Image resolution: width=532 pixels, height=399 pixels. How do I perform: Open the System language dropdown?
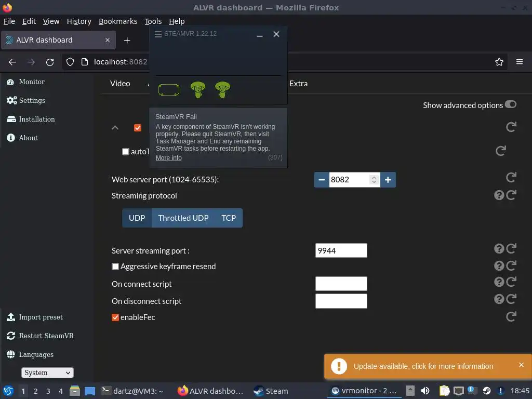pos(47,373)
